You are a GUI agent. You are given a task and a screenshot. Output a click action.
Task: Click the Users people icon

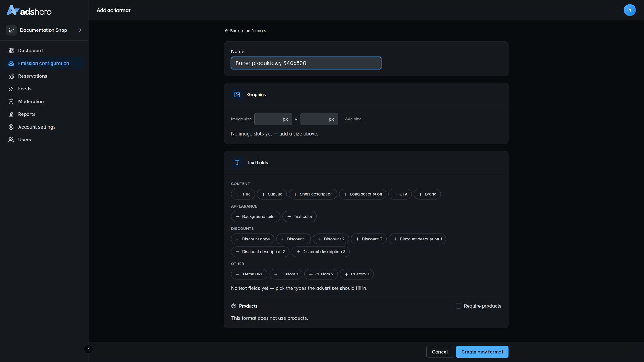pos(11,140)
